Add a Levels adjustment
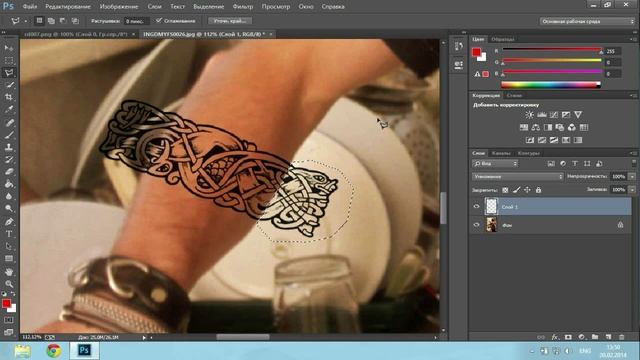This screenshot has height=360, width=640. [542, 115]
